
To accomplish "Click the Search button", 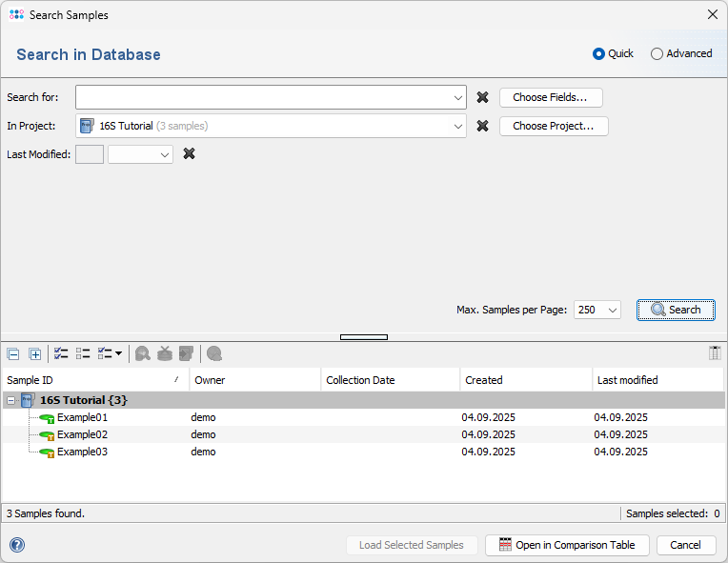I will point(676,310).
